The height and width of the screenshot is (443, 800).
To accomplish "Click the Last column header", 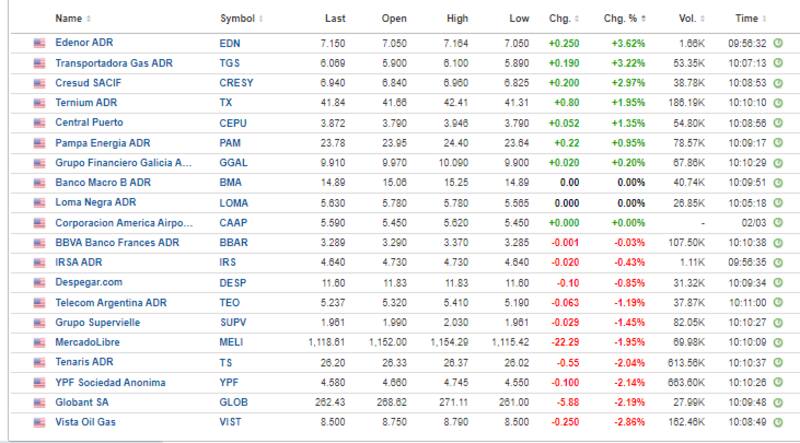I will tap(334, 18).
